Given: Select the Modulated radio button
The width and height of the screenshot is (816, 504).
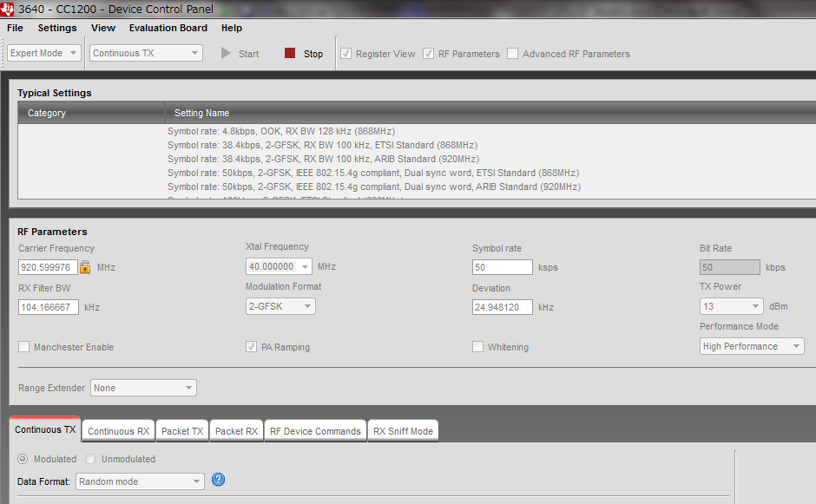Looking at the screenshot, I should (23, 459).
